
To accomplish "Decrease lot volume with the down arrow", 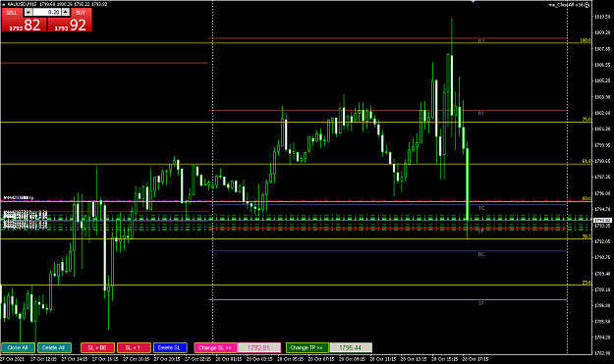I will coord(28,12).
